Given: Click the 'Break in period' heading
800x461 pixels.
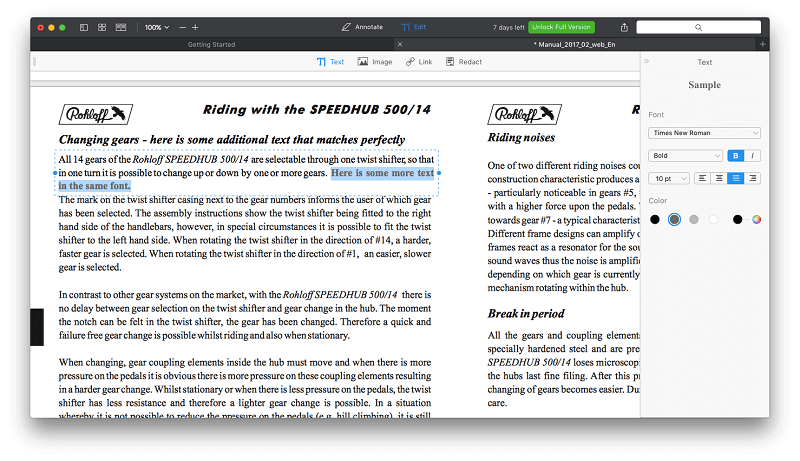Looking at the screenshot, I should pyautogui.click(x=526, y=313).
